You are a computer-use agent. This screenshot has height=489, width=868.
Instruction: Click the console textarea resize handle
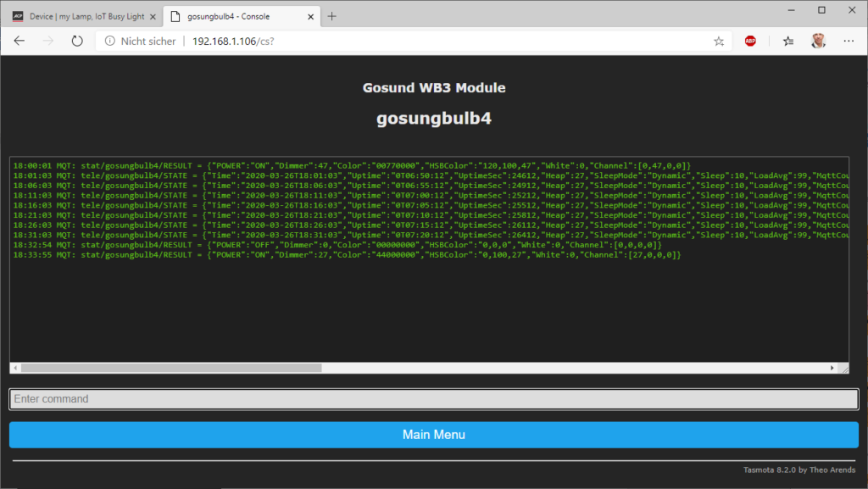[x=845, y=369]
